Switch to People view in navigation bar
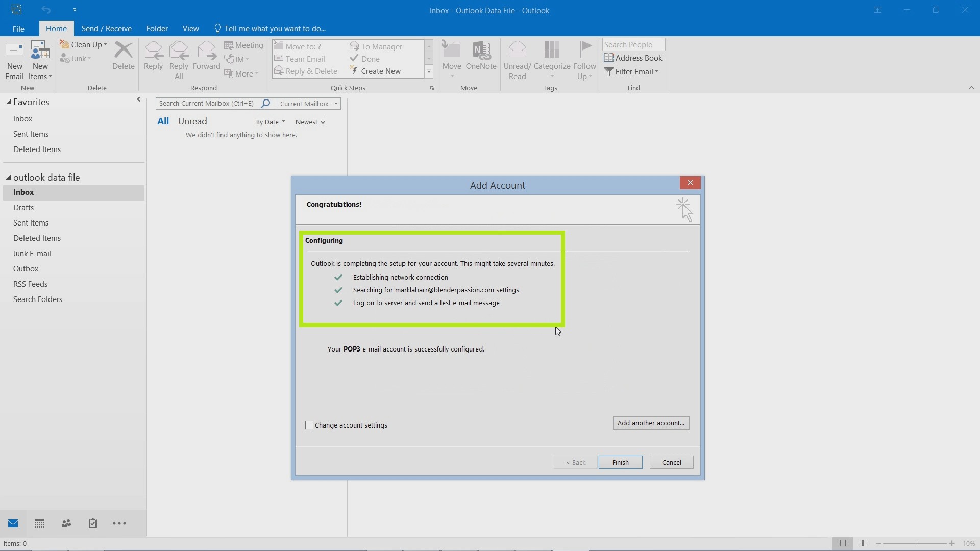 [x=66, y=523]
